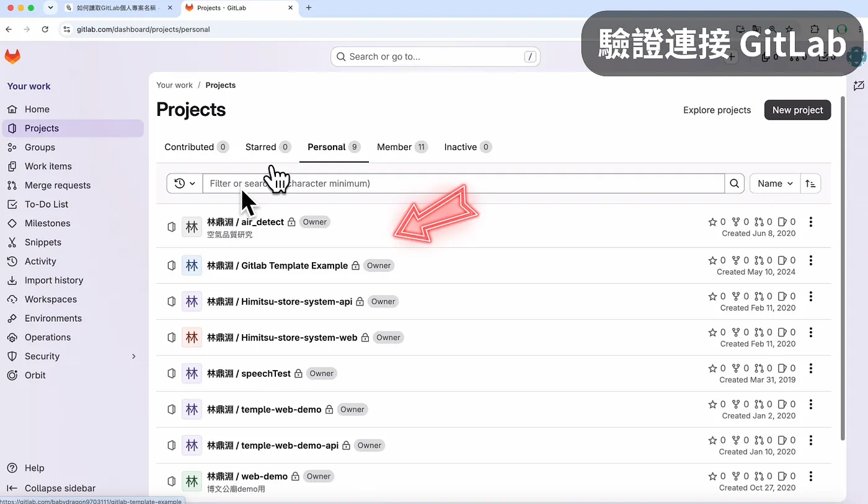Click the page vertical scrollbar
The image size is (868, 504).
point(842,268)
